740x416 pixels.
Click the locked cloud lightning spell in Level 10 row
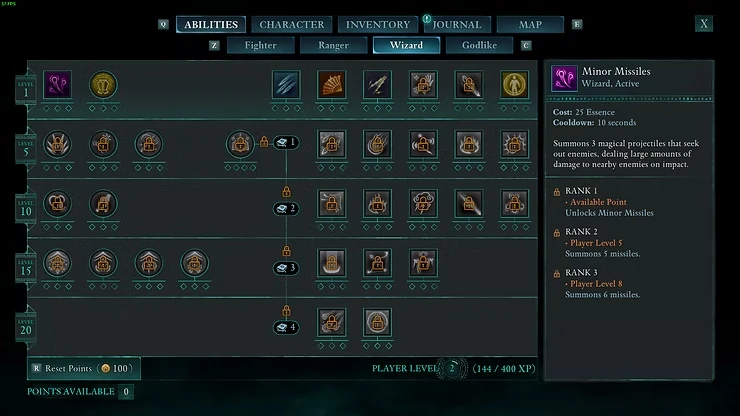[x=423, y=204]
